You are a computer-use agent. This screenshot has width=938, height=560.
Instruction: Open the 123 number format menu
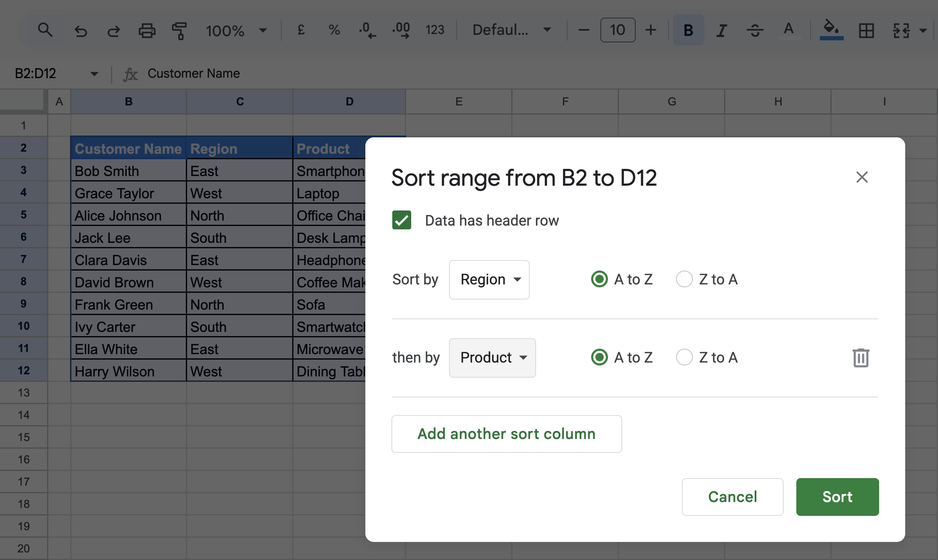point(434,30)
